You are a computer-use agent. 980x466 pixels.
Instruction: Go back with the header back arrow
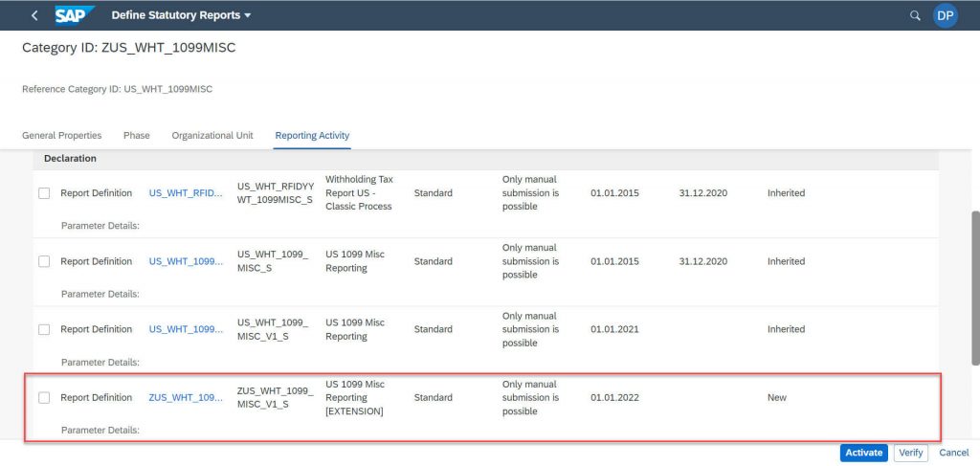coord(34,15)
